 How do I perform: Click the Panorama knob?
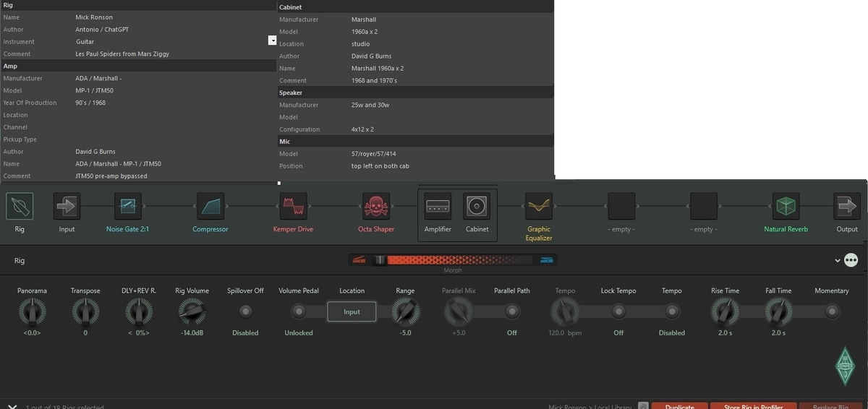click(x=32, y=311)
